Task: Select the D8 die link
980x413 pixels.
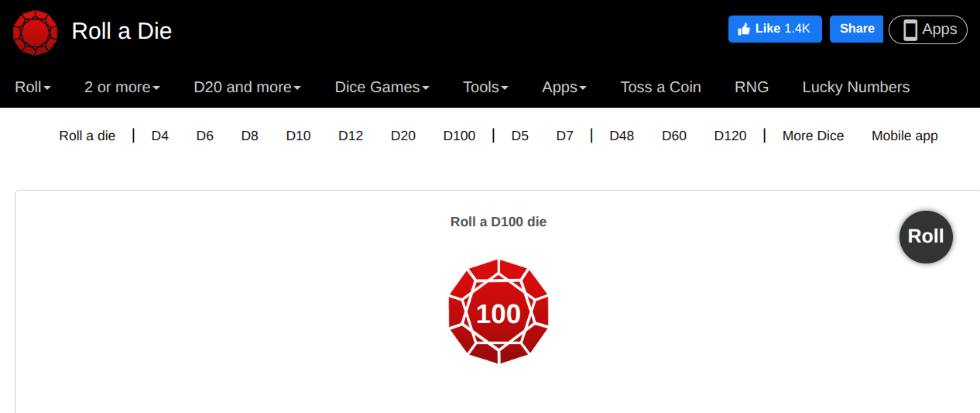Action: click(249, 136)
